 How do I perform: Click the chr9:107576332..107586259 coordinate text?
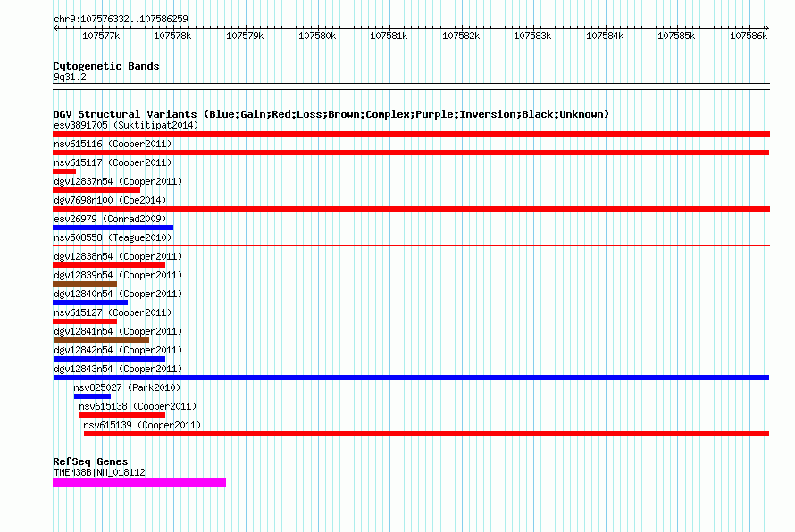click(121, 19)
